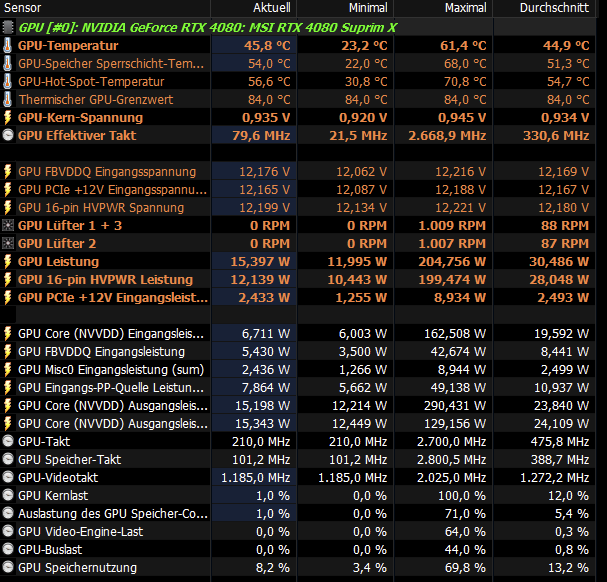Click current value 8,2 %
607x582 pixels.
pyautogui.click(x=273, y=568)
